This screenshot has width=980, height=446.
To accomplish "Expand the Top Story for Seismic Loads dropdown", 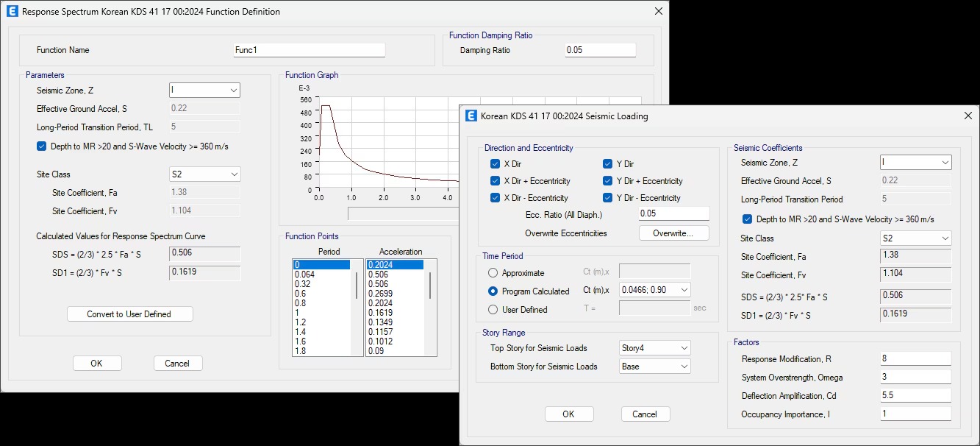I will (655, 347).
